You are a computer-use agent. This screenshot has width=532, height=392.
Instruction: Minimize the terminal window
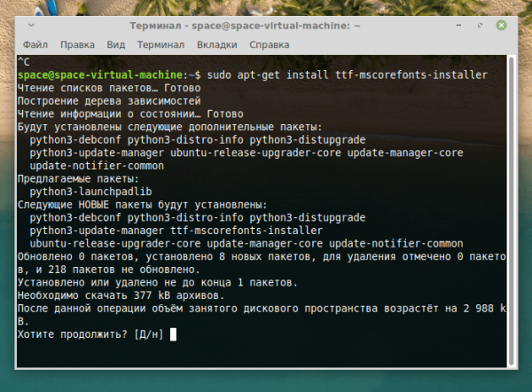tap(458, 26)
